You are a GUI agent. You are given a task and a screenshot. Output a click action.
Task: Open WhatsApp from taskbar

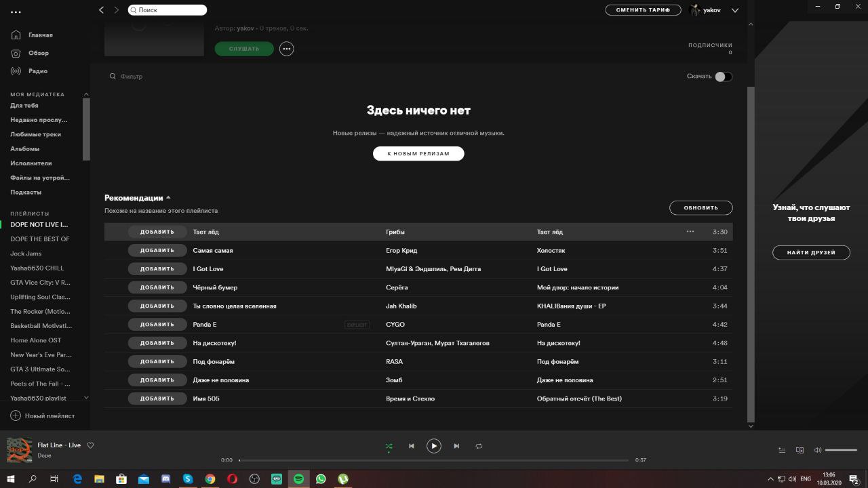[x=321, y=479]
